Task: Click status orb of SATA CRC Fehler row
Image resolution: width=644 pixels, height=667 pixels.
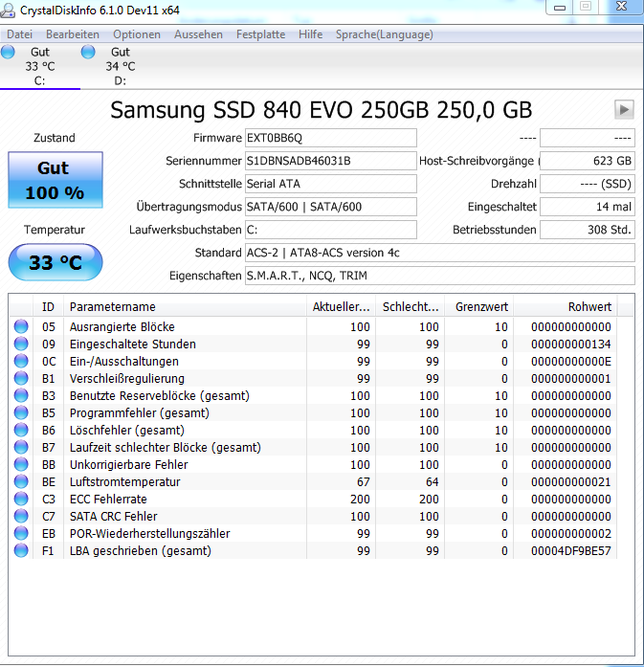Action: pyautogui.click(x=21, y=516)
